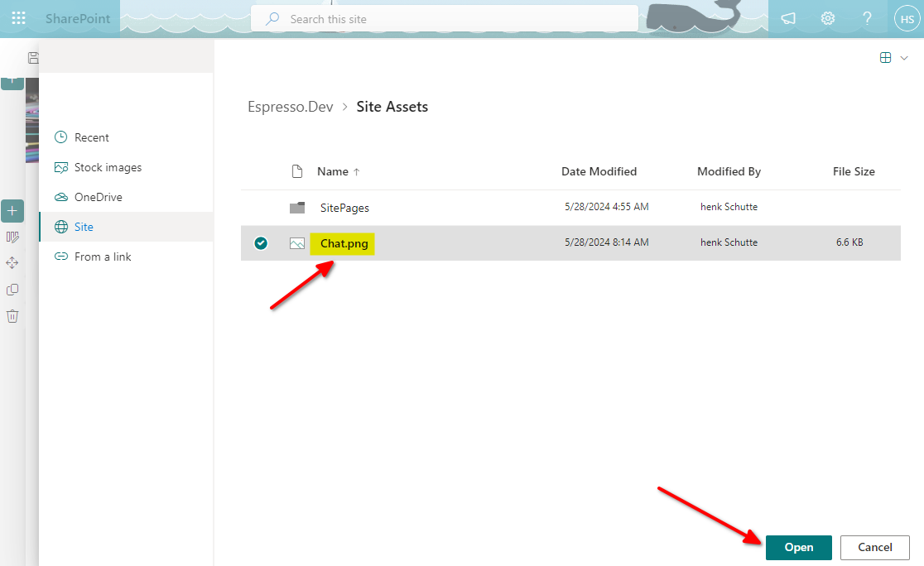Choose the OneDrive source
This screenshot has height=566, width=924.
[x=98, y=197]
